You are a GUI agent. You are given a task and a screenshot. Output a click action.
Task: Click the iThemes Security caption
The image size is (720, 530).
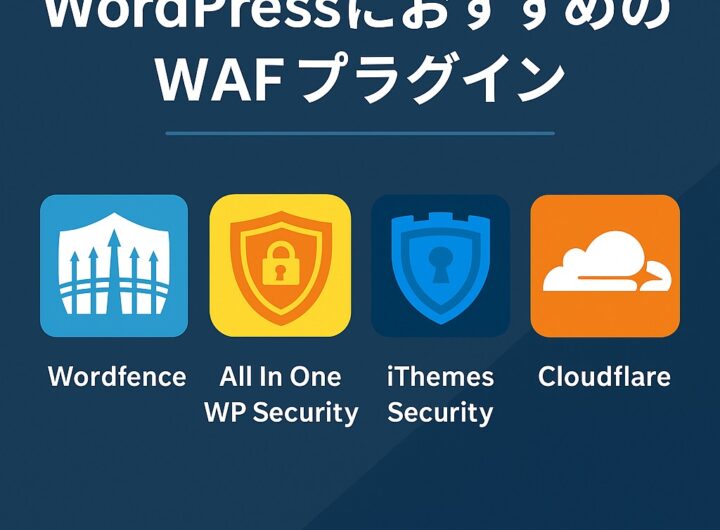[440, 395]
